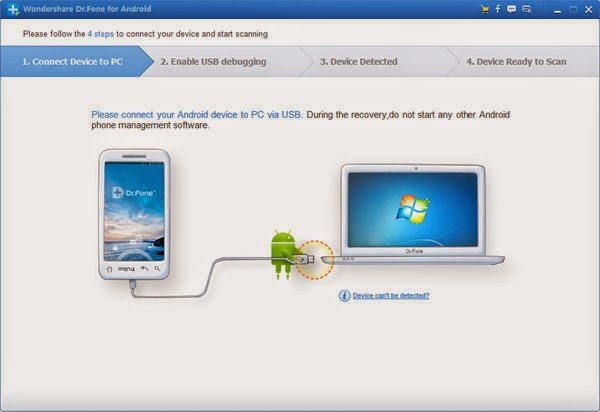Click the highlighted USB plug connector
Screen dimensions: 600x412
pyautogui.click(x=305, y=259)
